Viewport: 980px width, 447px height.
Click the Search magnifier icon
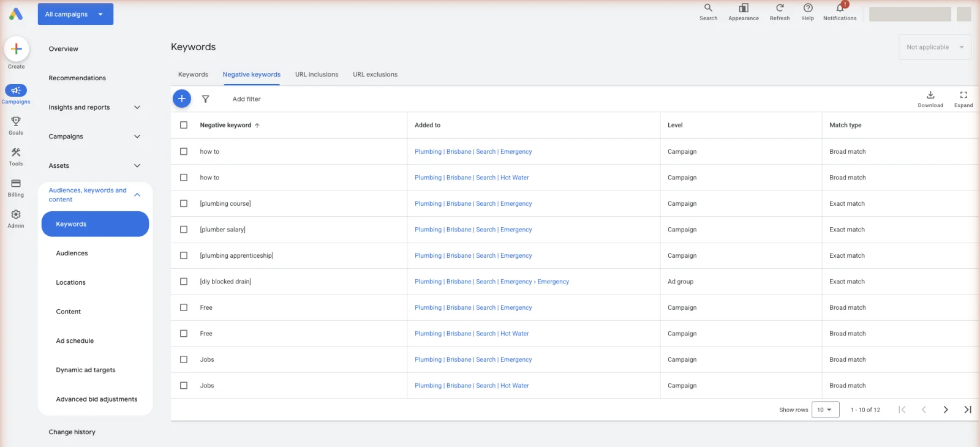click(708, 8)
